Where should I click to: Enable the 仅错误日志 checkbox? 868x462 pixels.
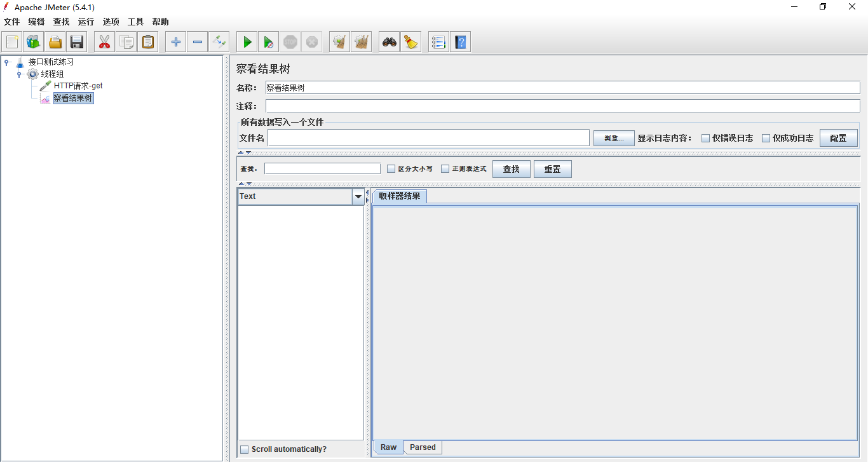pos(705,138)
